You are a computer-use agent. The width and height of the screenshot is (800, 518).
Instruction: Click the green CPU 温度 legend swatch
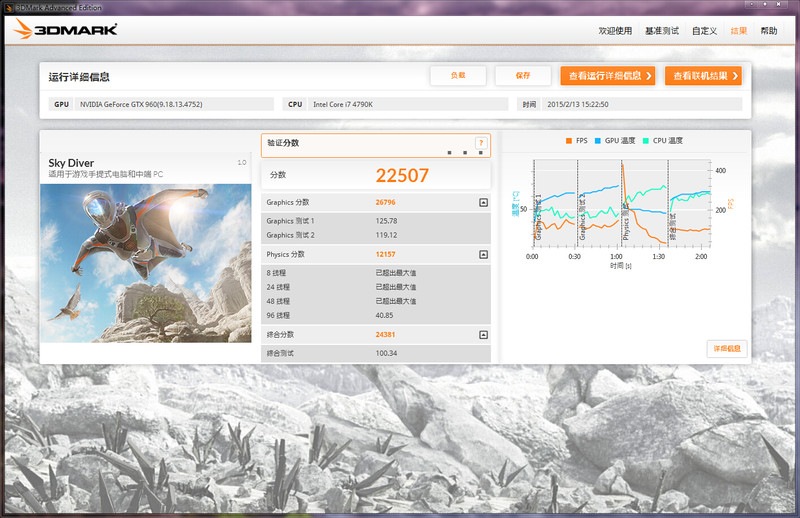[646, 141]
